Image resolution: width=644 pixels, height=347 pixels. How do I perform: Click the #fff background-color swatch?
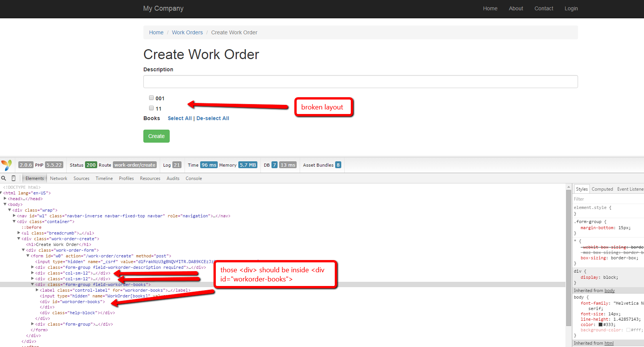point(628,330)
